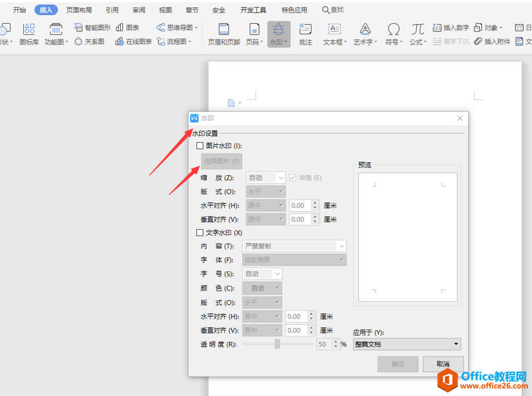
Task: Switch to the 安全 tab
Action: tap(219, 10)
